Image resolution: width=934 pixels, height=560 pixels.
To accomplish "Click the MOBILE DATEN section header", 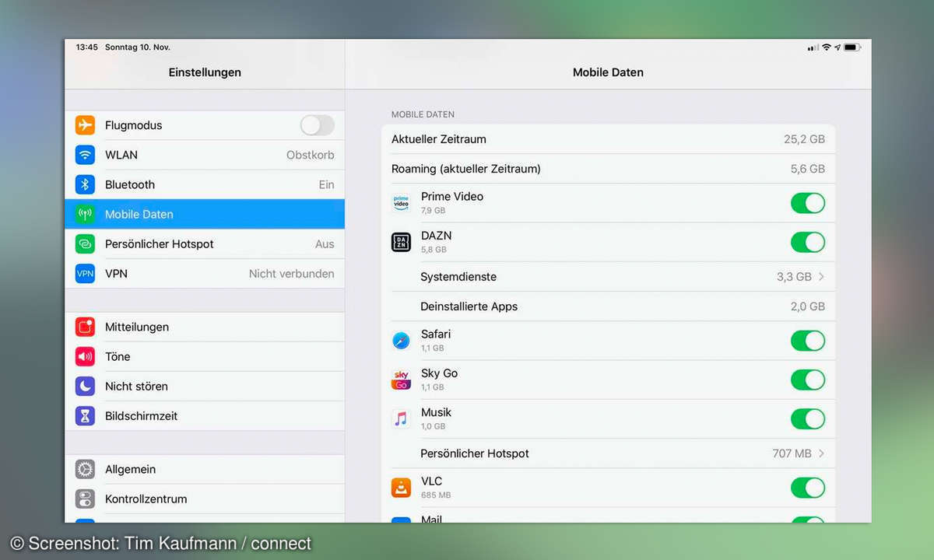I will (423, 114).
